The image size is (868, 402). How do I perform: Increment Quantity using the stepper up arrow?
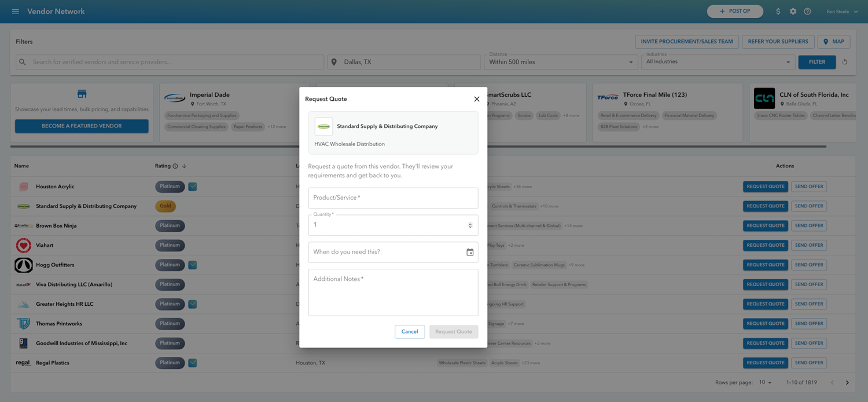point(469,222)
